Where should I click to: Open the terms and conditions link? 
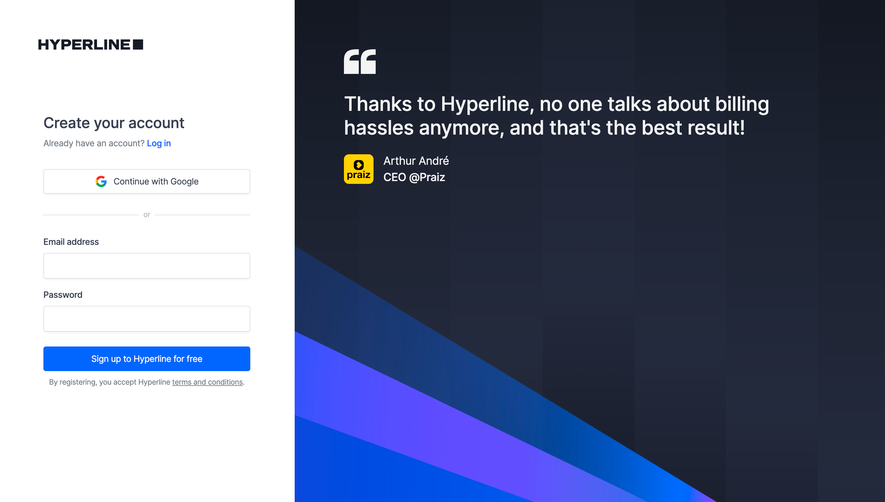(x=207, y=382)
